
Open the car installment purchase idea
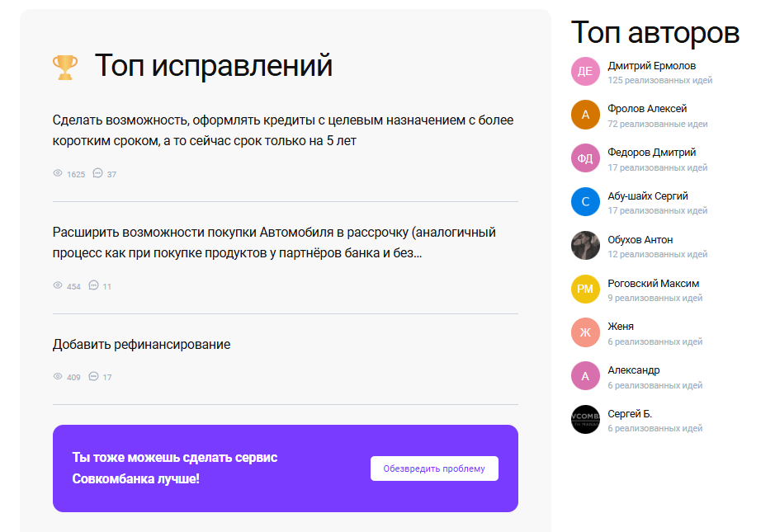pyautogui.click(x=274, y=242)
